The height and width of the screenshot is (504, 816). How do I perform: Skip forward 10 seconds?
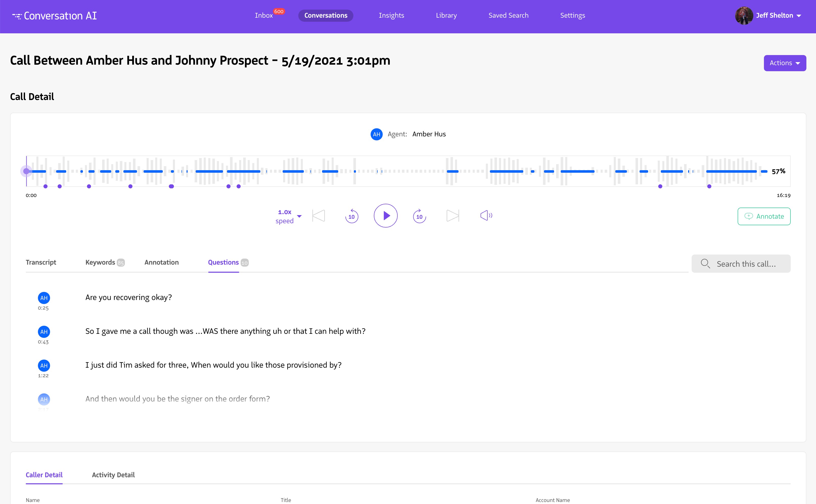click(419, 216)
